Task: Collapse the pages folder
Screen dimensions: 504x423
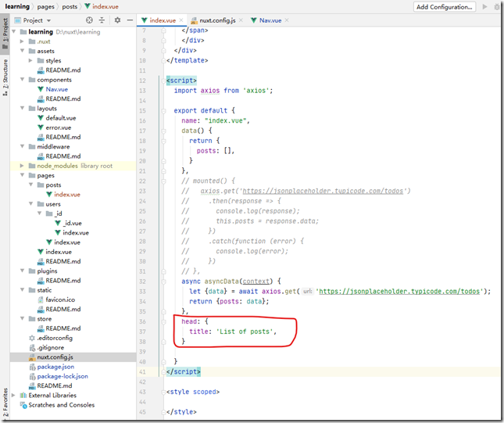Action: coord(22,175)
